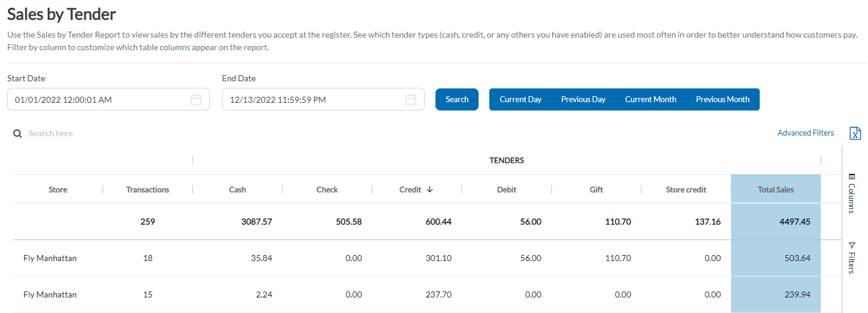Viewport: 868px width, 313px height.
Task: Export report using the Excel icon
Action: pos(855,133)
